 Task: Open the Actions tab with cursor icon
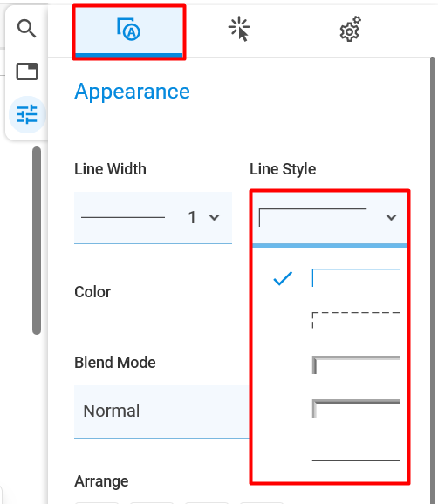pos(239,30)
